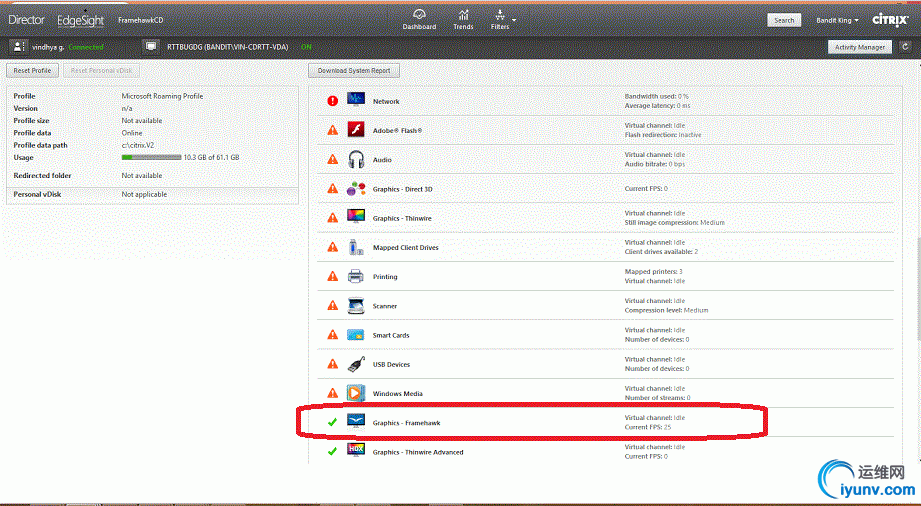Click the Microsoft Roaming Profile value
This screenshot has height=506, width=921.
162,96
